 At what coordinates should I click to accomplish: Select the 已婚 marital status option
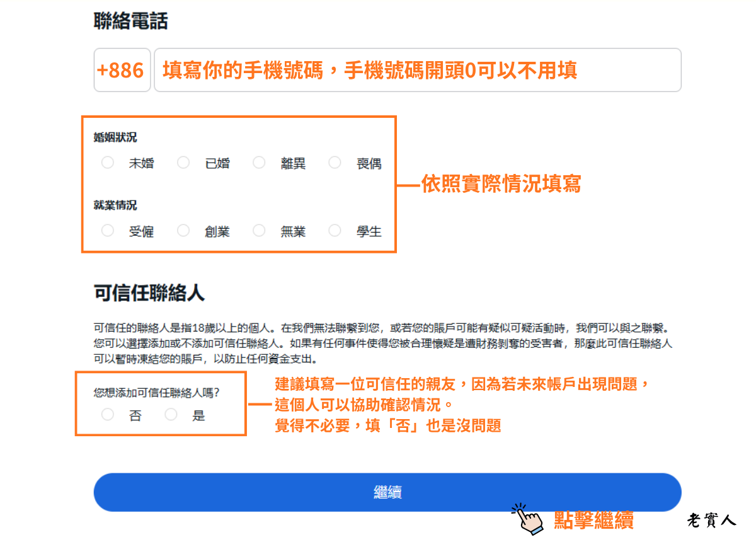click(x=183, y=162)
